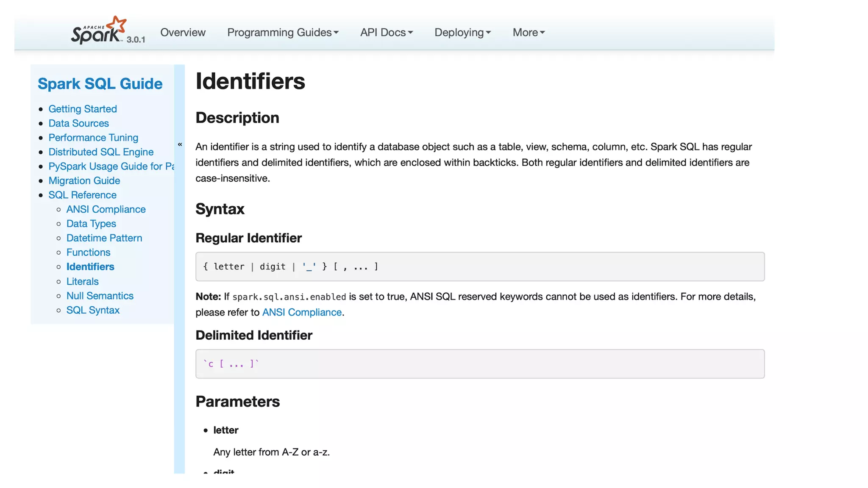Collapse the sidebar with the « arrow
Screen dimensions: 868x488
click(180, 144)
